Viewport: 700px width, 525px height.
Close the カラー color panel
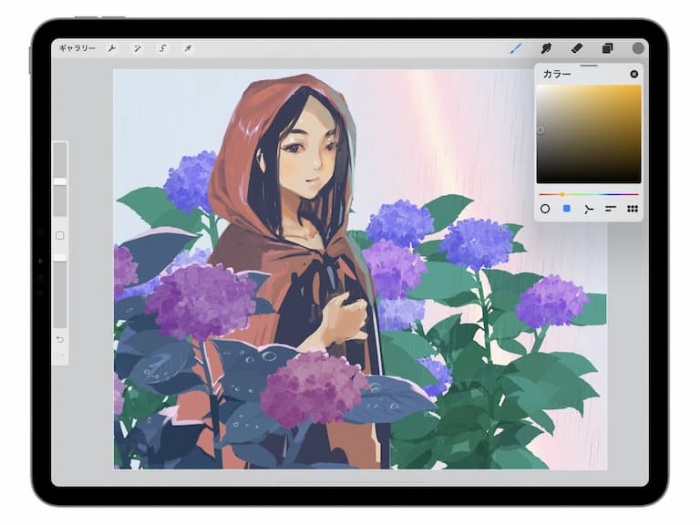(x=634, y=74)
